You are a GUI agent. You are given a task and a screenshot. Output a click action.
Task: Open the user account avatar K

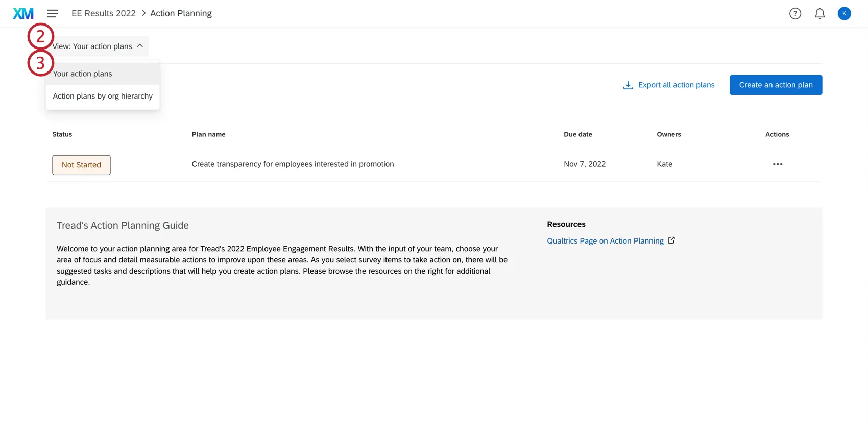coord(844,14)
